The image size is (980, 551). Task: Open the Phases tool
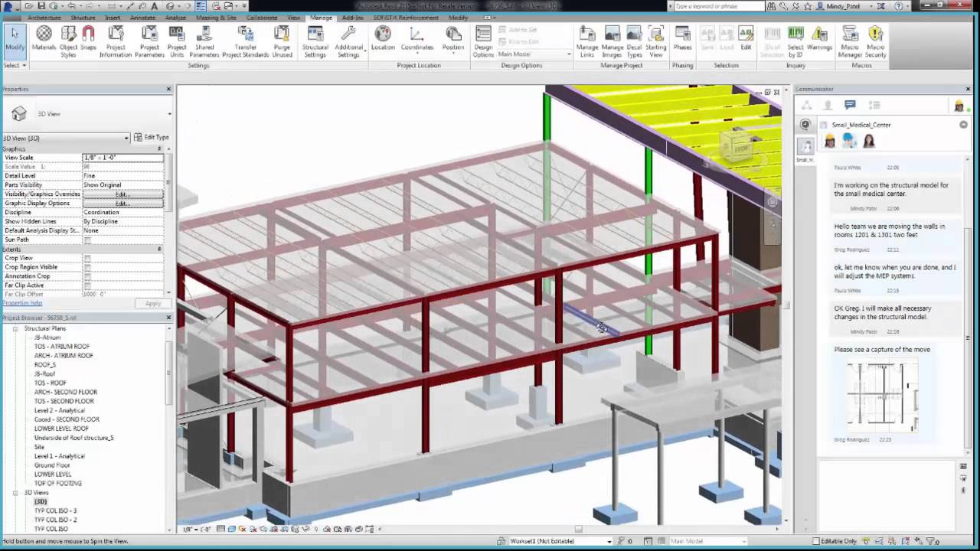pos(682,38)
